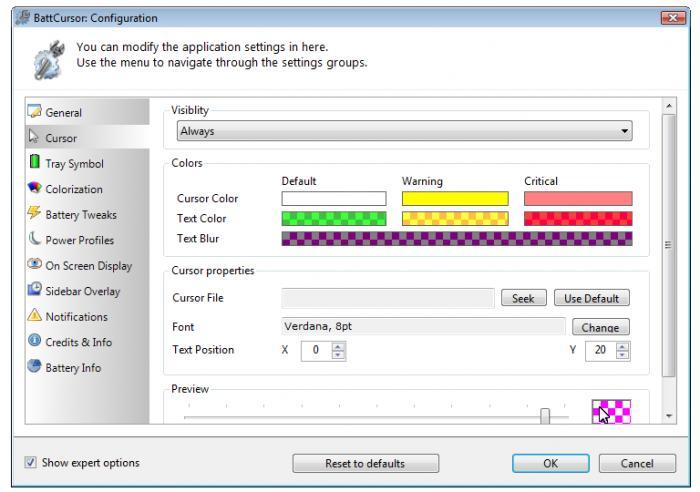The height and width of the screenshot is (492, 700).
Task: Click the Battery Info pie icon
Action: point(34,366)
